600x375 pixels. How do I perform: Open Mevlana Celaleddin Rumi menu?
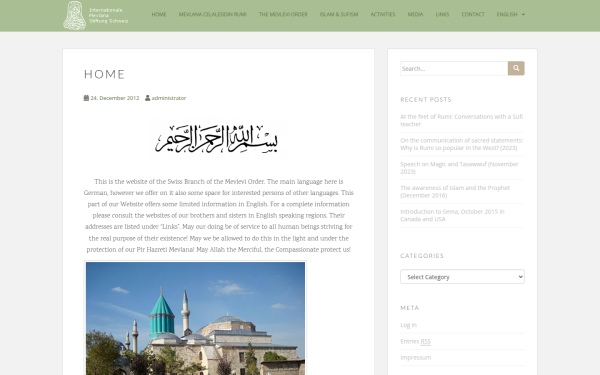tap(212, 15)
